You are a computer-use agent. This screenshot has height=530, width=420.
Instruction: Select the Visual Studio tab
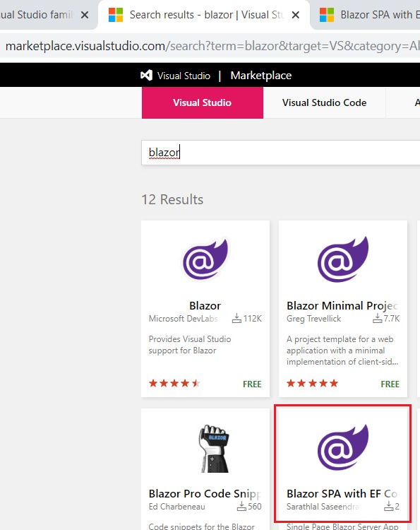[x=202, y=102]
